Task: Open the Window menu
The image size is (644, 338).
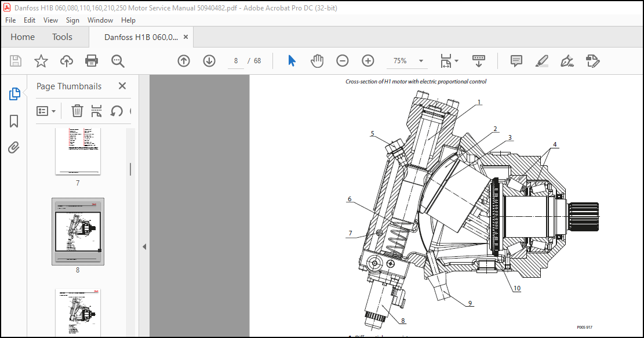Action: coord(100,20)
